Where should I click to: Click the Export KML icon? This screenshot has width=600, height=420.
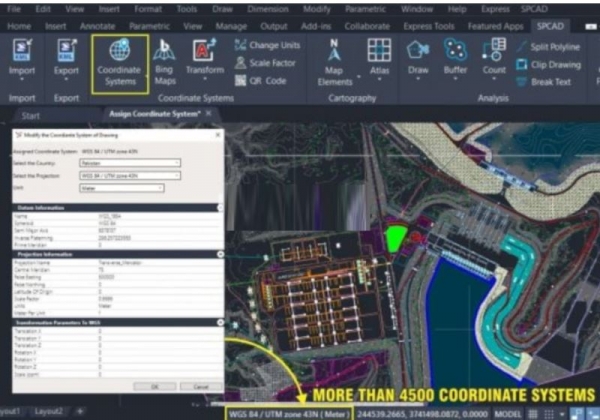pos(66,51)
